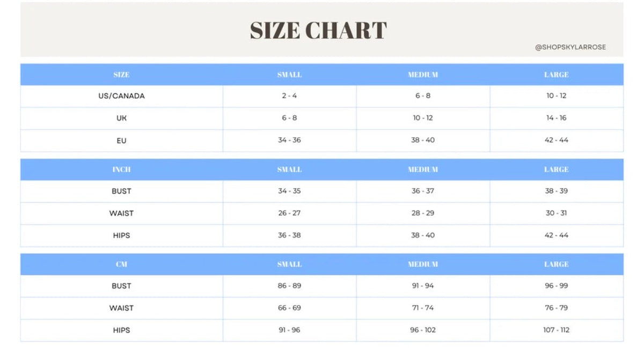This screenshot has height=353, width=644.
Task: Select inch bust small value 34 - 35
Action: (289, 191)
